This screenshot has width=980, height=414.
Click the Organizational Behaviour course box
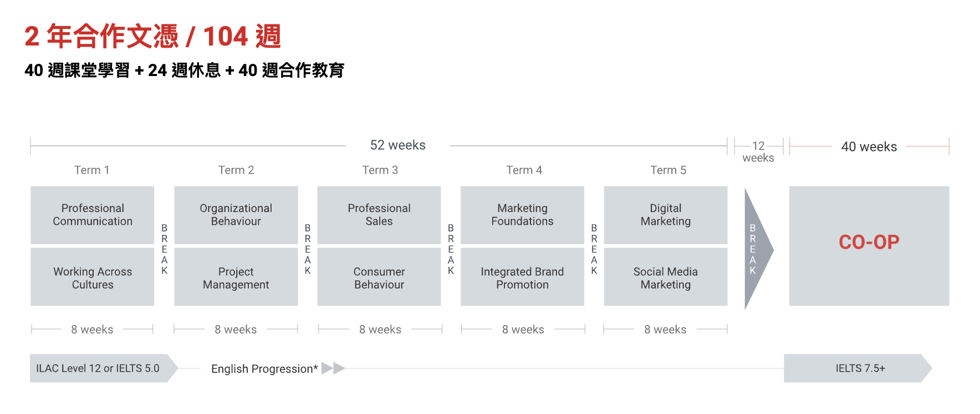(236, 215)
